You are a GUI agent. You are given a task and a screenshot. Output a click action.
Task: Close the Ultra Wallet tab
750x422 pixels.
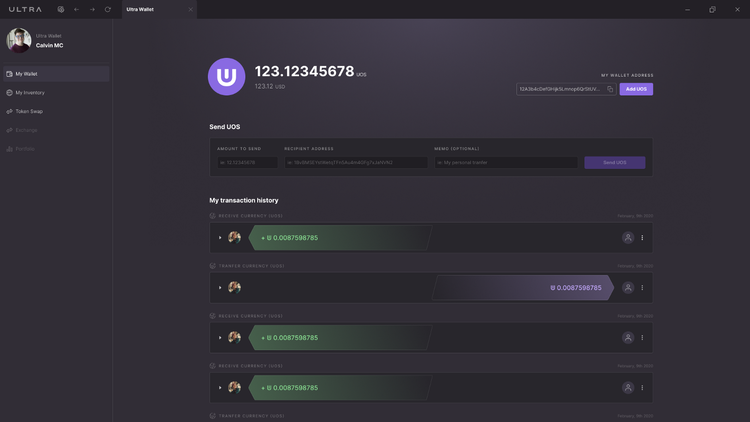point(190,9)
